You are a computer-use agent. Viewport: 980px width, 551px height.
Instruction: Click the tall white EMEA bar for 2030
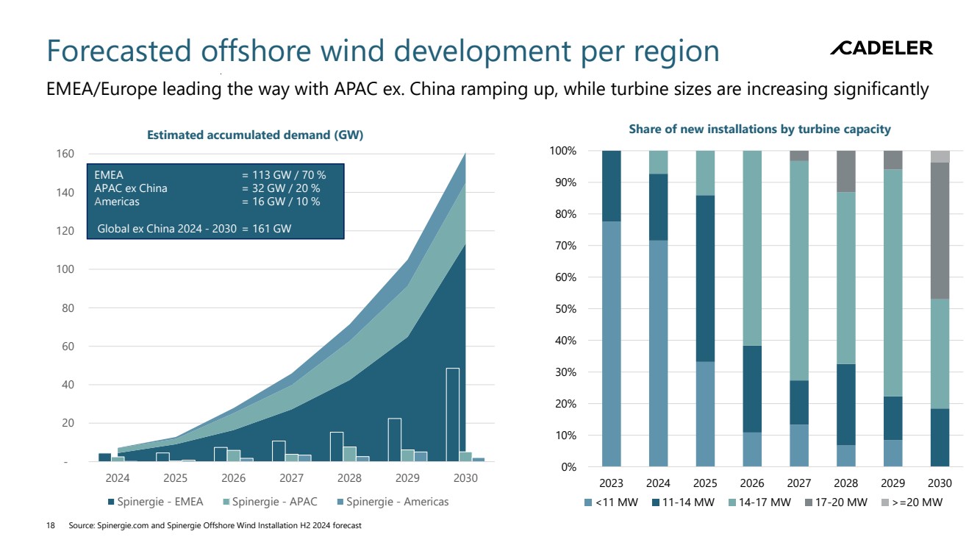click(453, 415)
